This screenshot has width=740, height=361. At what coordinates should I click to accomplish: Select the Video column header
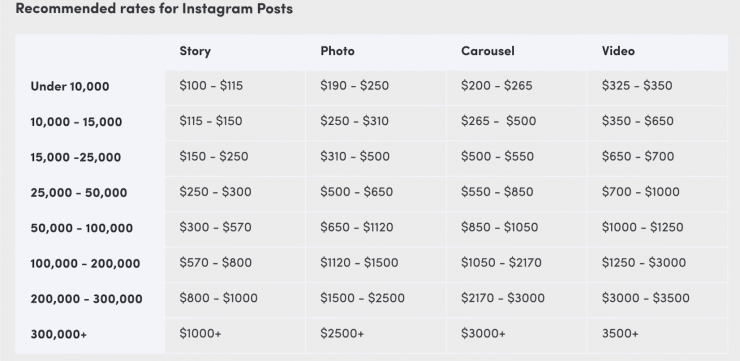point(618,50)
